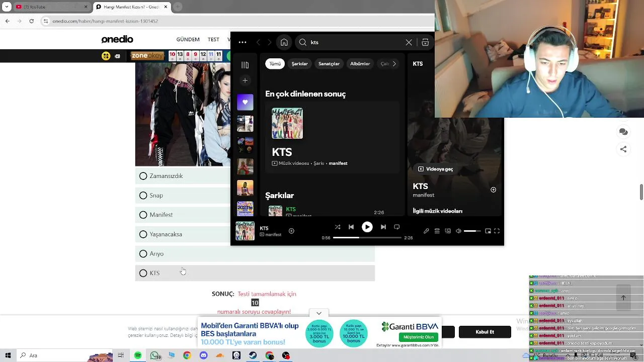Skip to previous track
This screenshot has height=362, width=644.
coord(351,227)
